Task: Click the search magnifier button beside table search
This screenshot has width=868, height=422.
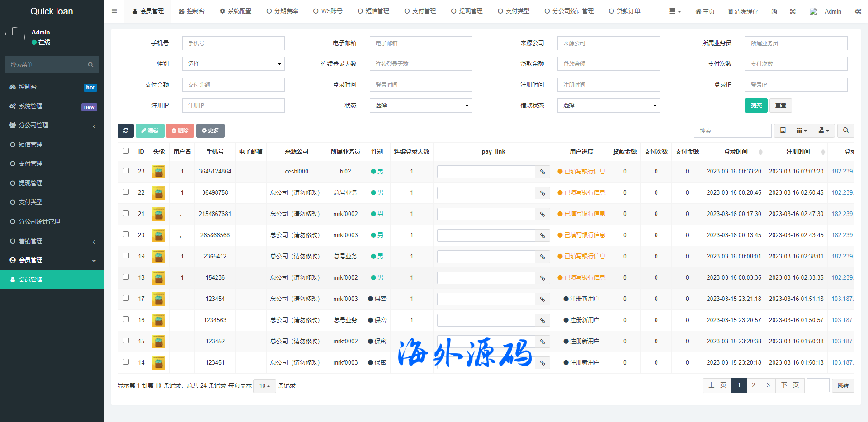Action: click(845, 131)
